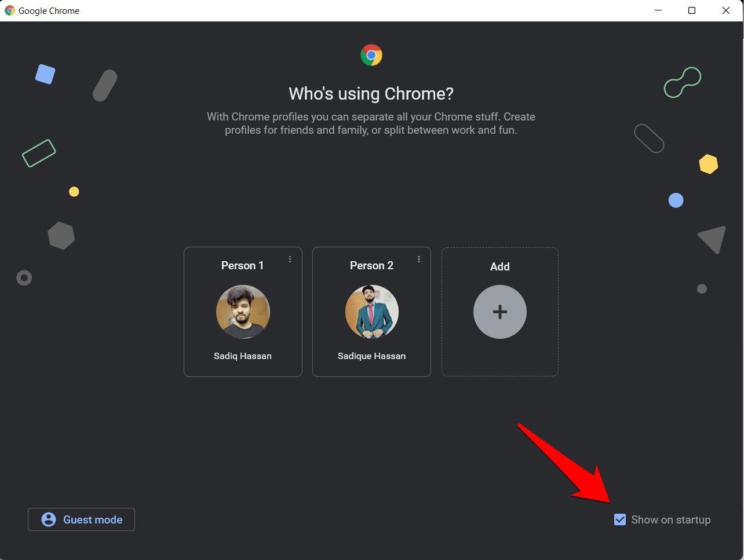The height and width of the screenshot is (560, 744).
Task: Browse as guest using Guest mode
Action: tap(81, 519)
